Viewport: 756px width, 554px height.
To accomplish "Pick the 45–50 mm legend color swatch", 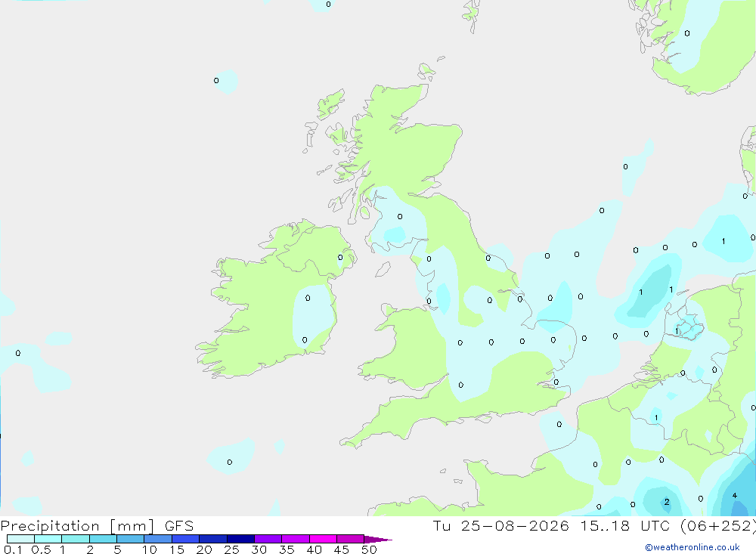I will tap(351, 539).
